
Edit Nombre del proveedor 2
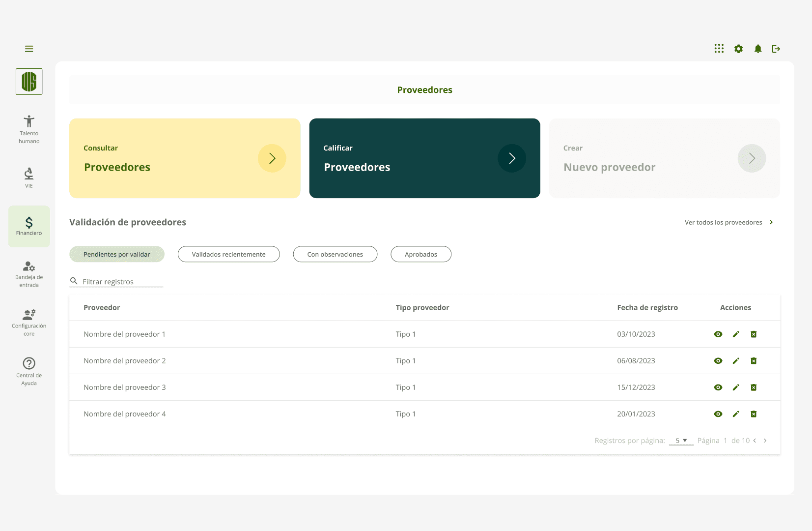tap(736, 361)
